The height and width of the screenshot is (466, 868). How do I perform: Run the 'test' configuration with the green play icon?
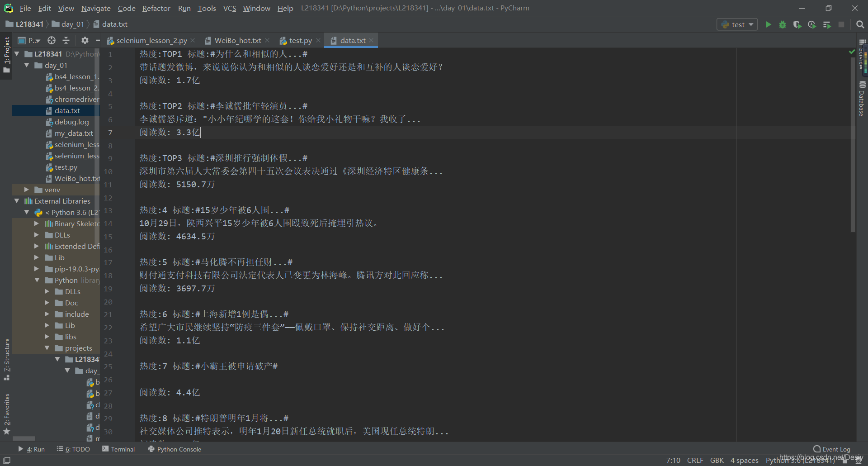(x=769, y=24)
